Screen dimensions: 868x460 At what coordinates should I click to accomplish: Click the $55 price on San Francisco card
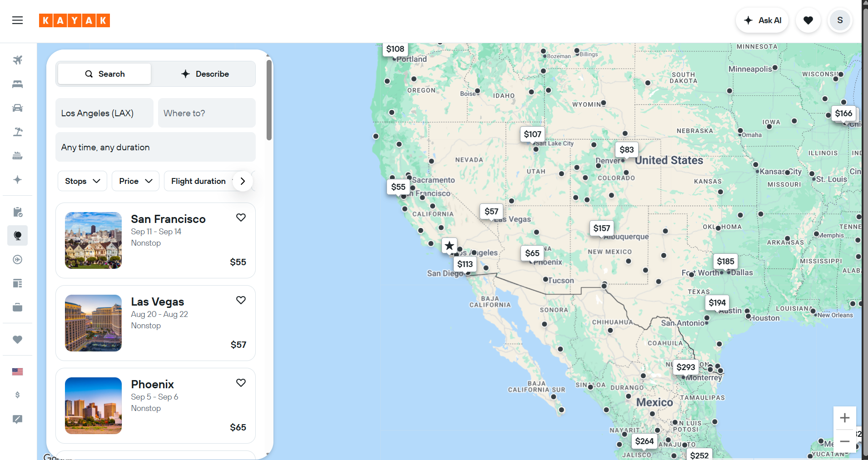[238, 262]
